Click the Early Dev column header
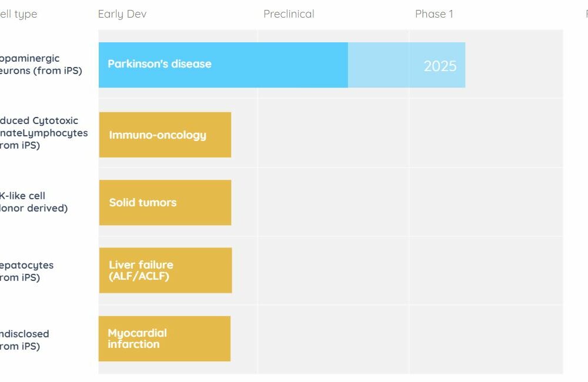Screen dimensions: 588x382 (x=122, y=14)
